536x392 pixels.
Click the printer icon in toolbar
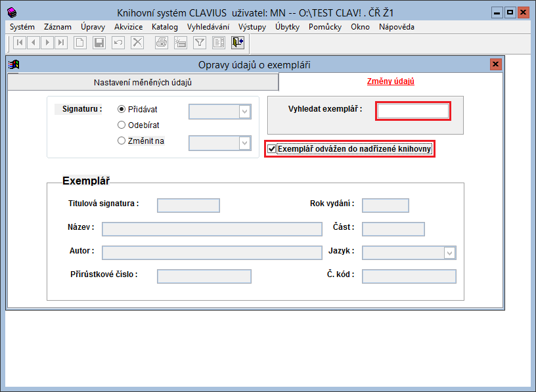click(x=161, y=43)
